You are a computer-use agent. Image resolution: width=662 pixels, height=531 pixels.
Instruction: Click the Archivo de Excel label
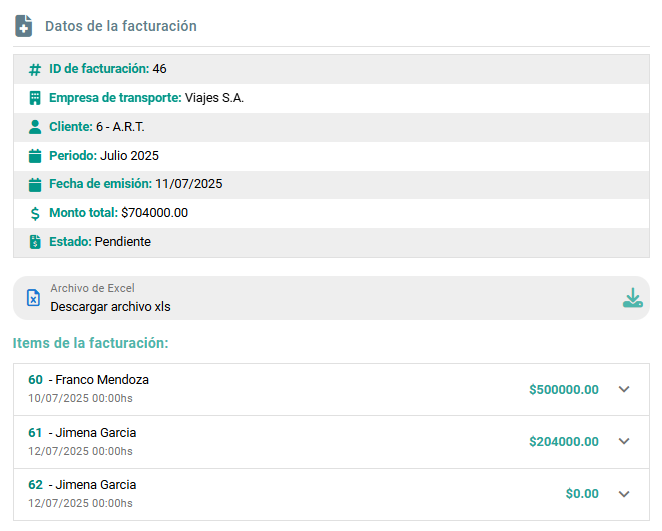coord(92,288)
